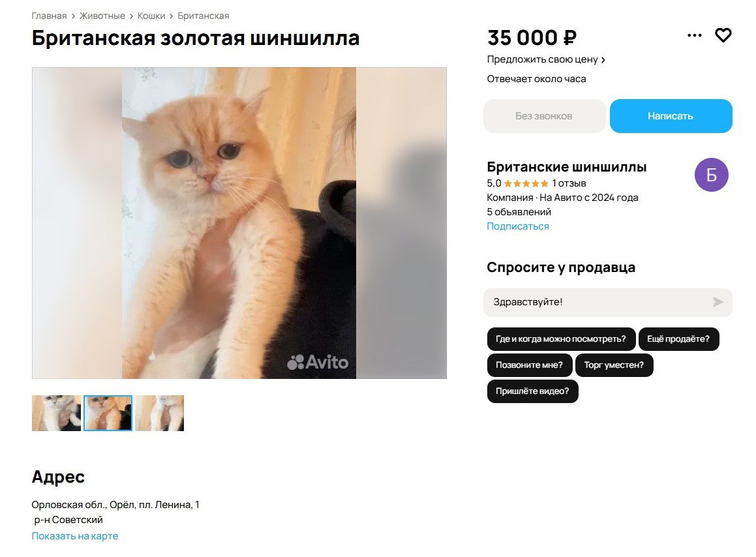Open 'Животные' breadcrumb category
This screenshot has width=756, height=557.
[x=102, y=16]
